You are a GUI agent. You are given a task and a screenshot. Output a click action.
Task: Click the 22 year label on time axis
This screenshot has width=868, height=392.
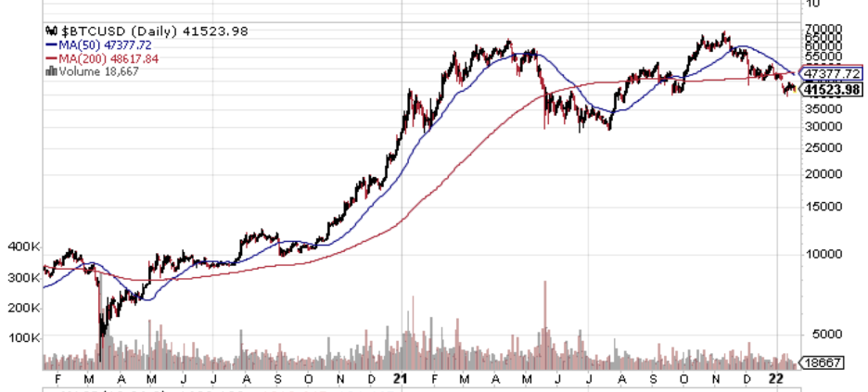(x=777, y=379)
